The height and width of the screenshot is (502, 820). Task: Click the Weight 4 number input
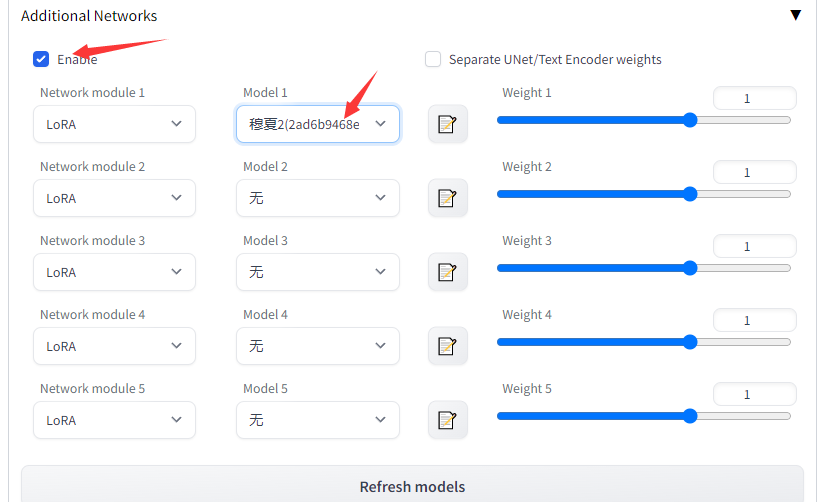[x=754, y=320]
